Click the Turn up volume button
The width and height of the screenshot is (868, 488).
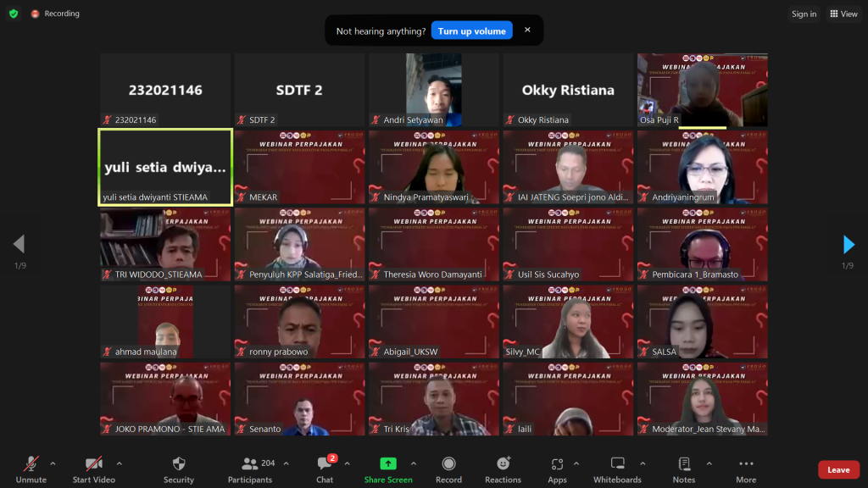coord(471,31)
